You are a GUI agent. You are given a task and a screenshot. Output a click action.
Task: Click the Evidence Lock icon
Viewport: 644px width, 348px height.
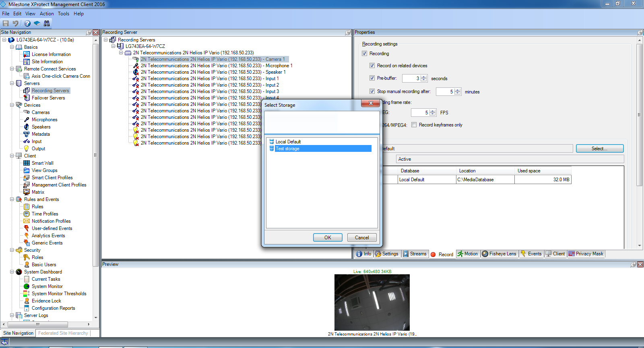27,301
